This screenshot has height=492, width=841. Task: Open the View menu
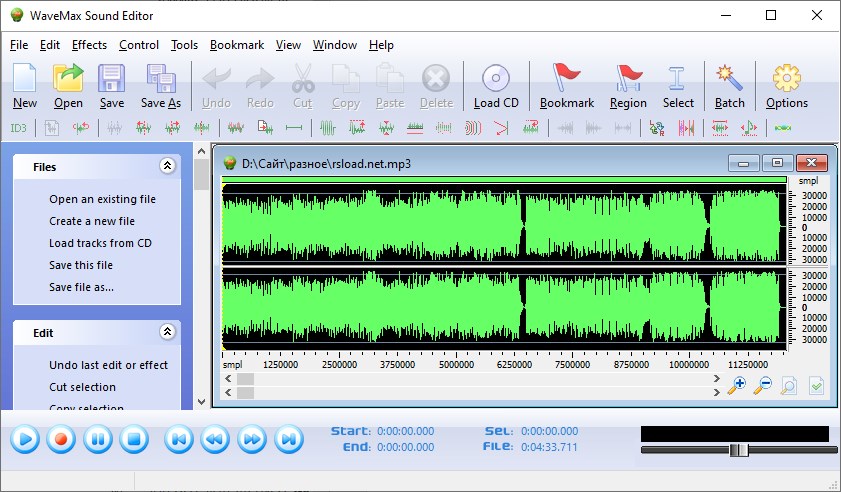[x=288, y=45]
